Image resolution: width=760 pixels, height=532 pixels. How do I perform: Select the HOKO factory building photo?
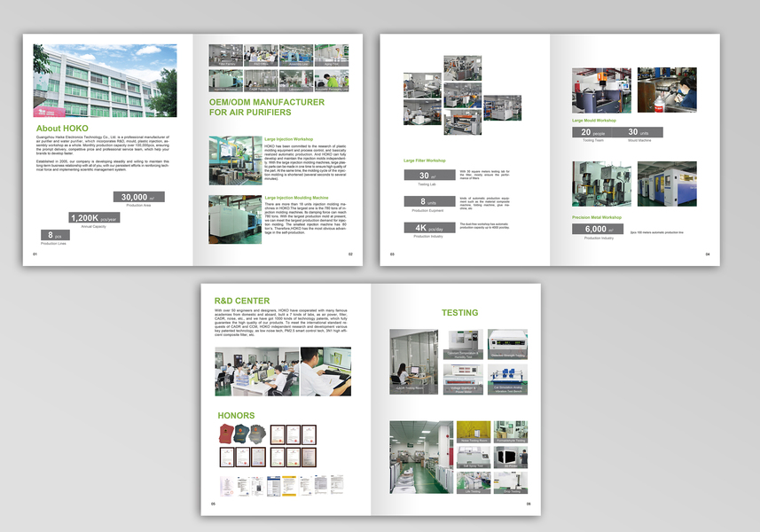pos(105,81)
